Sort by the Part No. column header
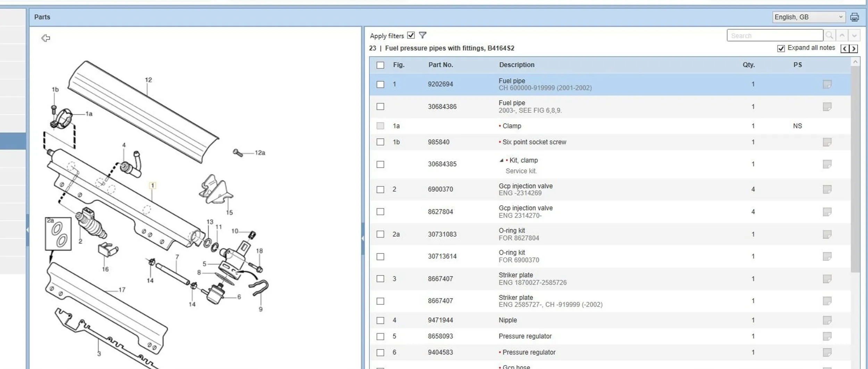The image size is (868, 369). pyautogui.click(x=441, y=65)
